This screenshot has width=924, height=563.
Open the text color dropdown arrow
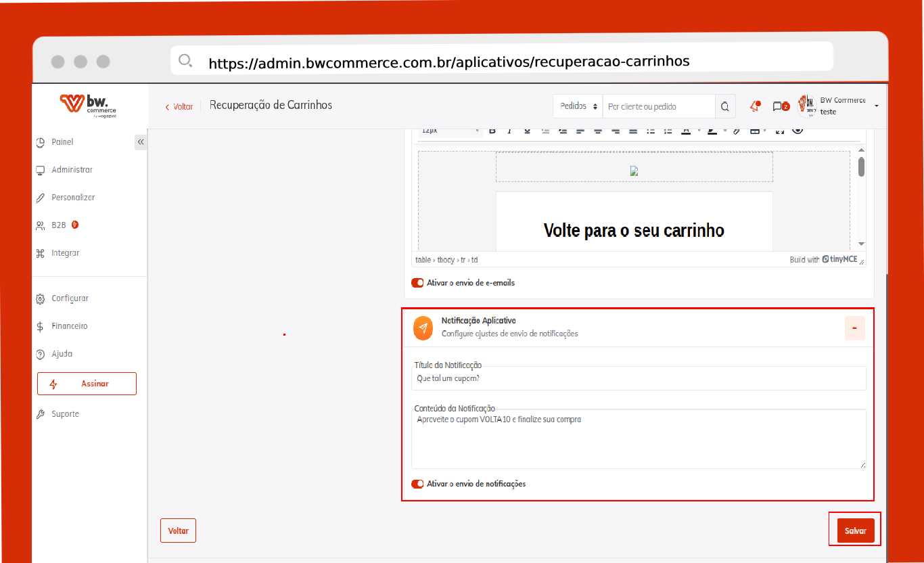[x=697, y=131]
